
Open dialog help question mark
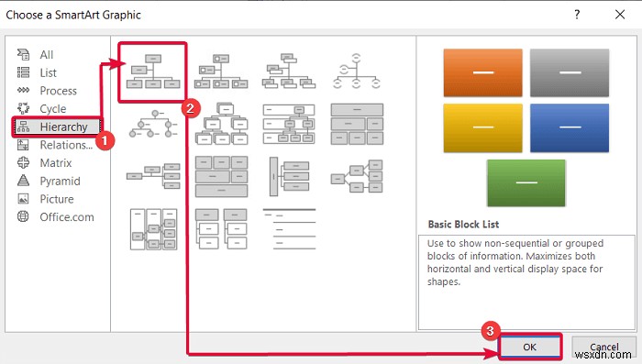click(x=577, y=15)
